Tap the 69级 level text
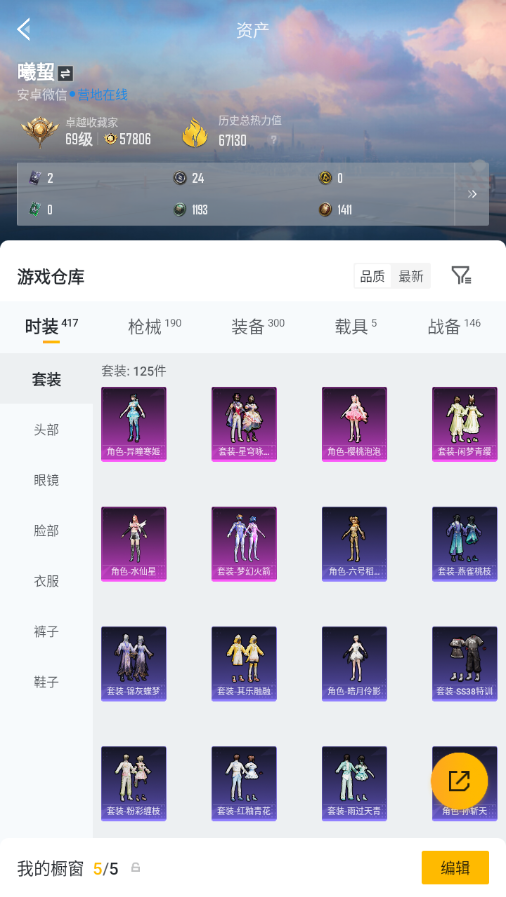 click(79, 139)
